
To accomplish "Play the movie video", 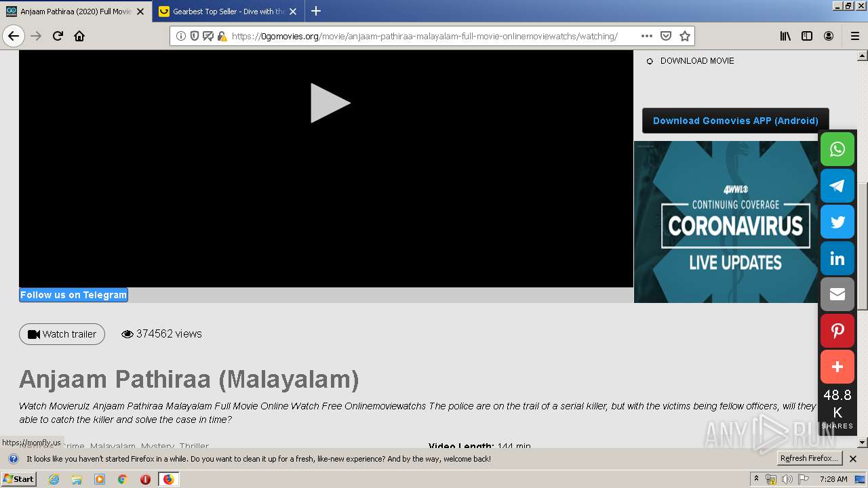I will [x=330, y=103].
